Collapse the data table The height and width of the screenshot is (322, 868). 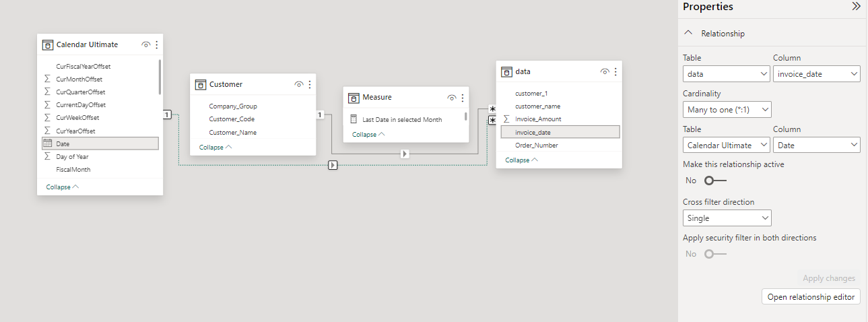click(521, 160)
